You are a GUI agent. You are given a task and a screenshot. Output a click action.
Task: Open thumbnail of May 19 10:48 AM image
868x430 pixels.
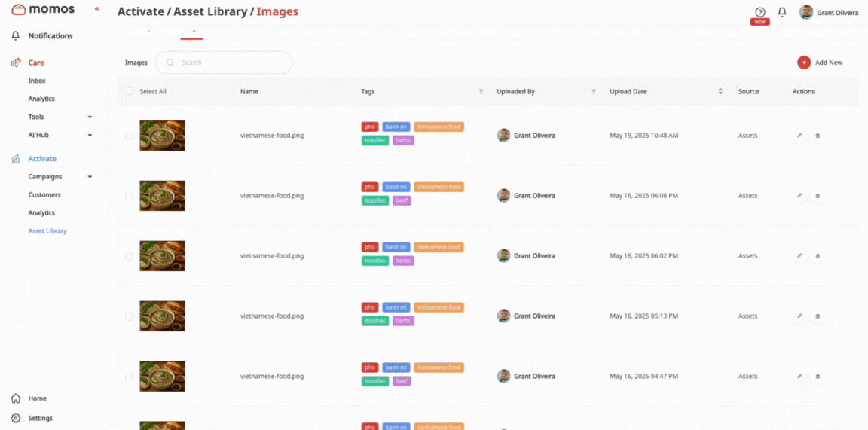pyautogui.click(x=162, y=136)
